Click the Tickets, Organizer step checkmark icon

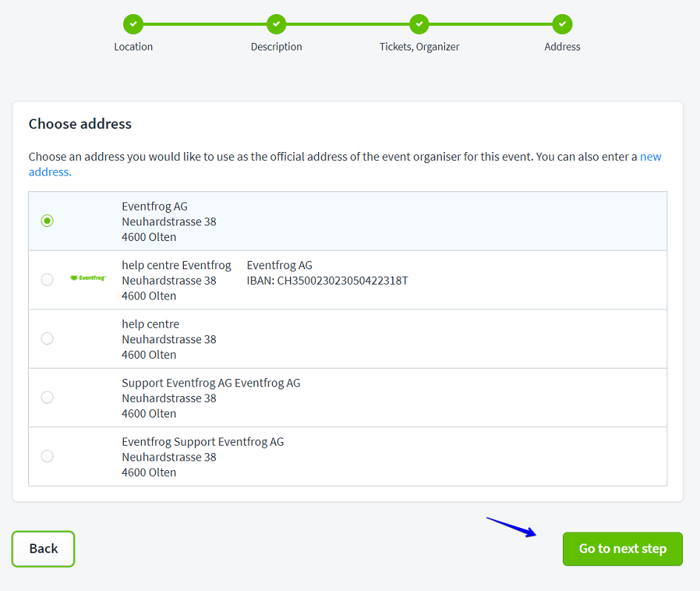click(x=420, y=24)
